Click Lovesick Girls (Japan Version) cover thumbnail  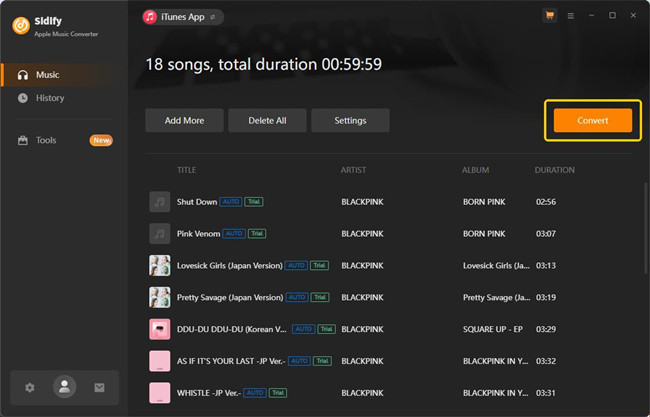(x=160, y=266)
